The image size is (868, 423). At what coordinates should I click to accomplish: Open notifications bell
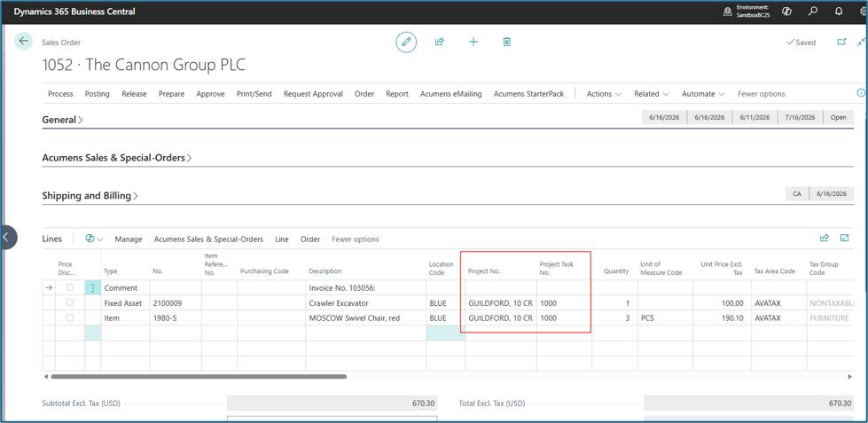[x=839, y=12]
